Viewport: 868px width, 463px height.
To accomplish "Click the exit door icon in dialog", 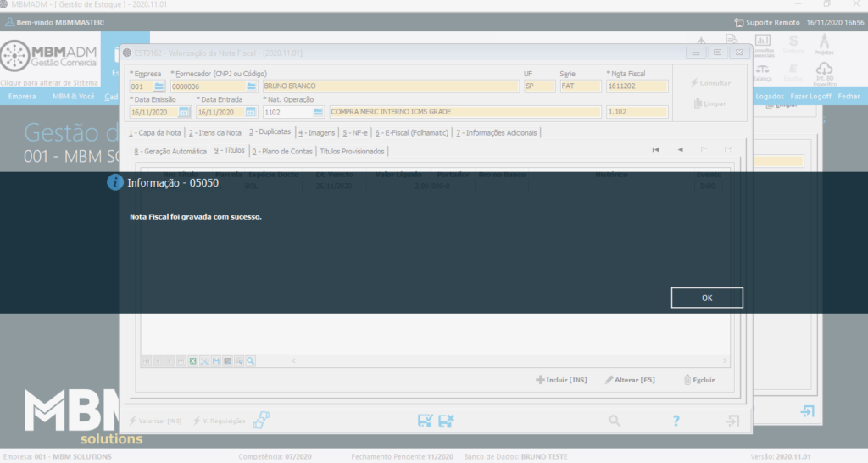I will 732,421.
